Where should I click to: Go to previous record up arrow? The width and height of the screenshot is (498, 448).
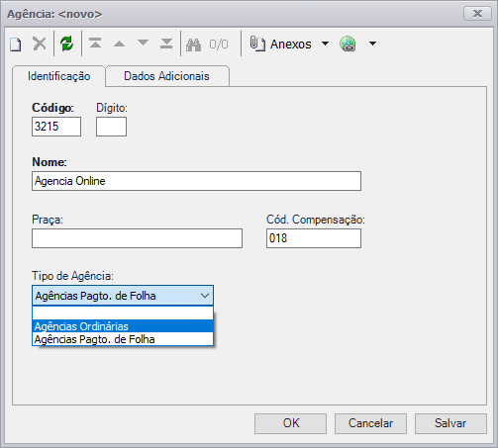pyautogui.click(x=120, y=44)
